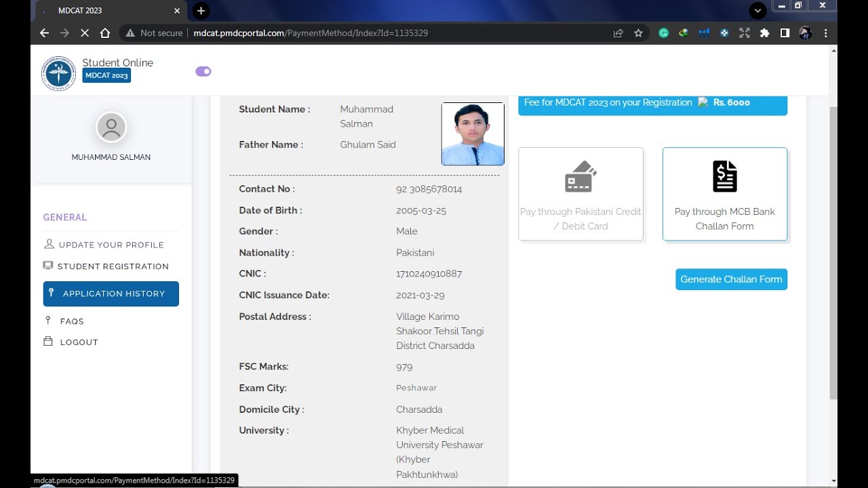Click the CNIC value 1710240910887

pos(429,274)
